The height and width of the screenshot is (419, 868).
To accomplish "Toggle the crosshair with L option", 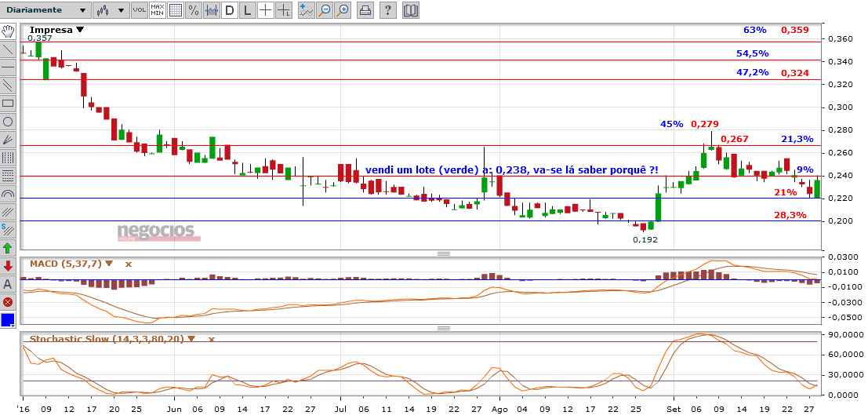I will (x=283, y=10).
